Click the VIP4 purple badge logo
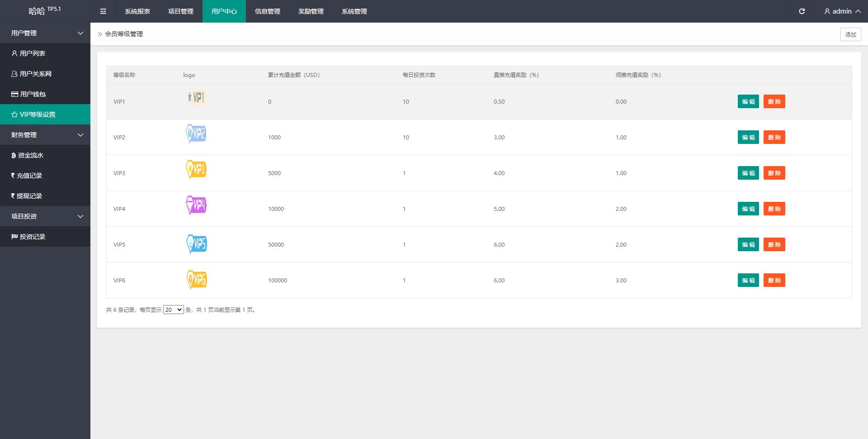The width and height of the screenshot is (868, 439). (x=196, y=205)
